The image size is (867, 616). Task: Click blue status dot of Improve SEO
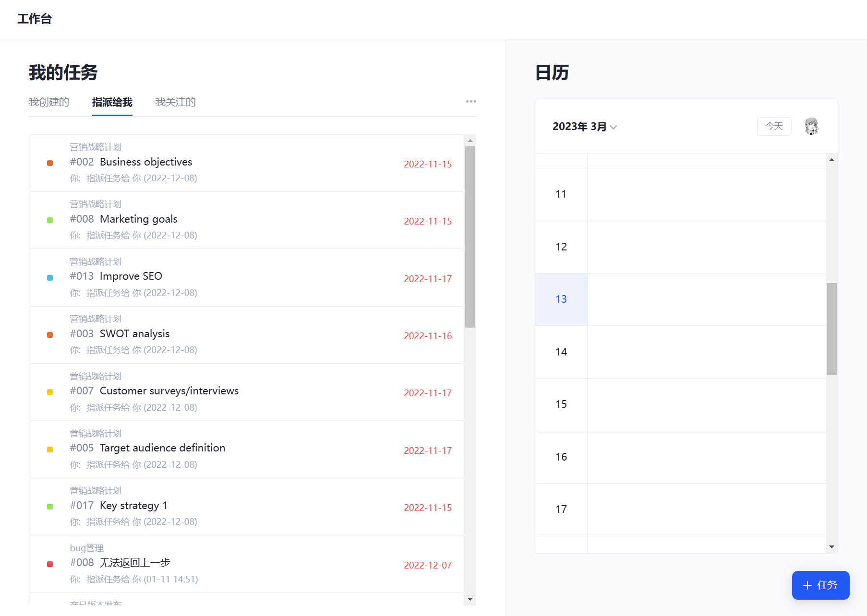click(x=50, y=278)
